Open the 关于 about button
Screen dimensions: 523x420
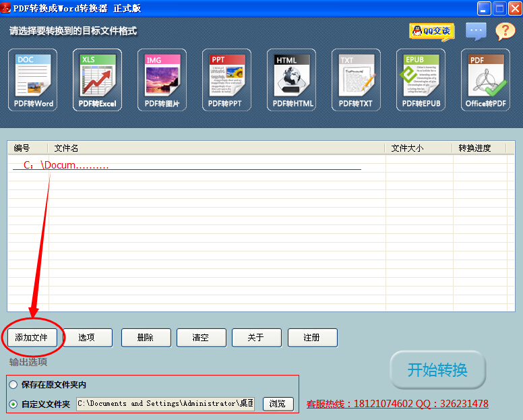coord(257,338)
